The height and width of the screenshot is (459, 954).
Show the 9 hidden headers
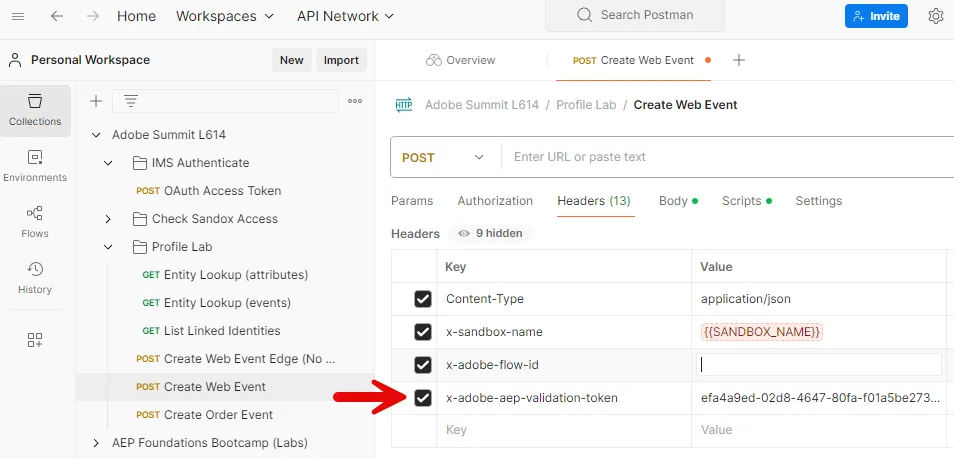click(490, 233)
